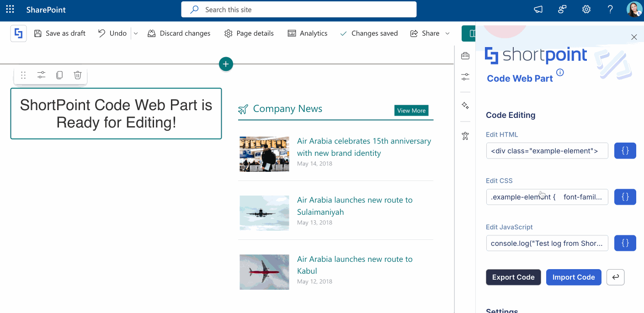Viewport: 644px width, 313px height.
Task: Click the info icon beside Code Web Part
Action: [x=560, y=72]
